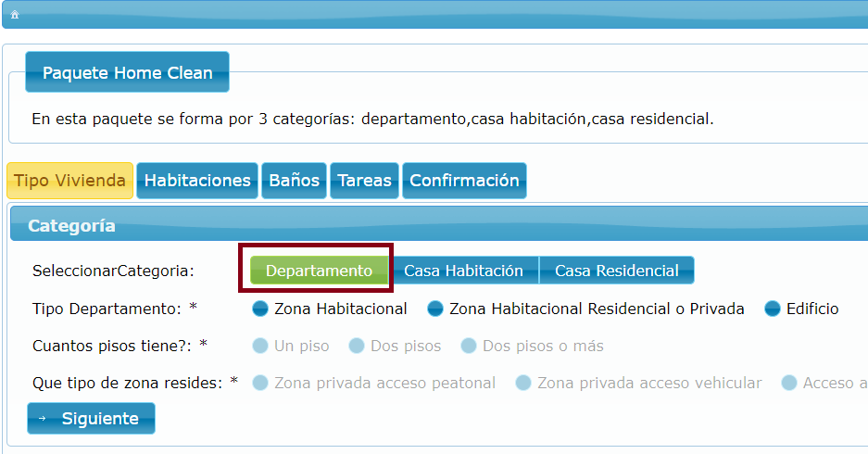
Task: Click the Categoría panel header
Action: (71, 226)
